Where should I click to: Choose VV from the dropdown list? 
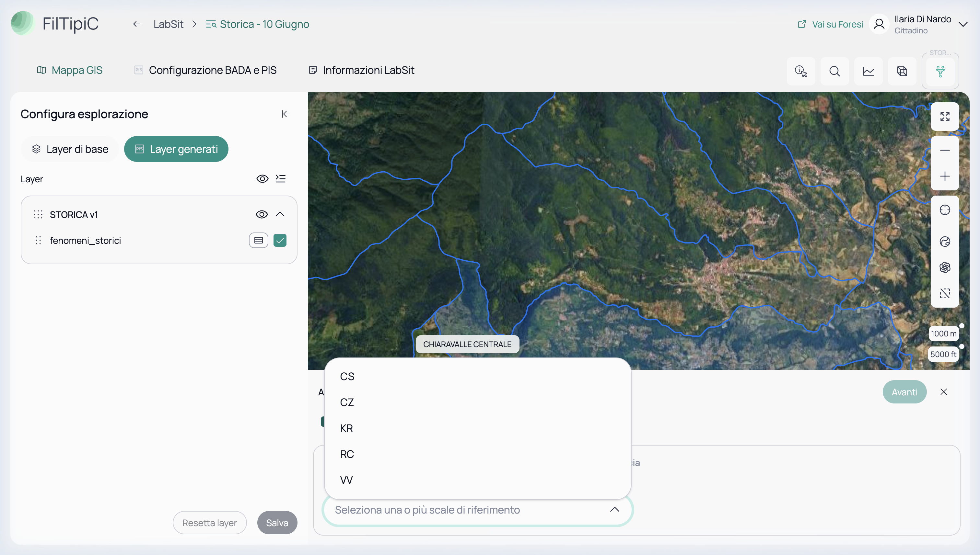tap(478, 480)
